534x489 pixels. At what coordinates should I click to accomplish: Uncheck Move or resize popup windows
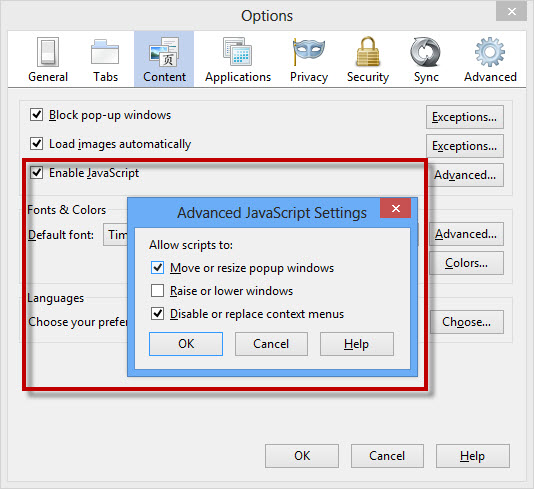point(157,268)
